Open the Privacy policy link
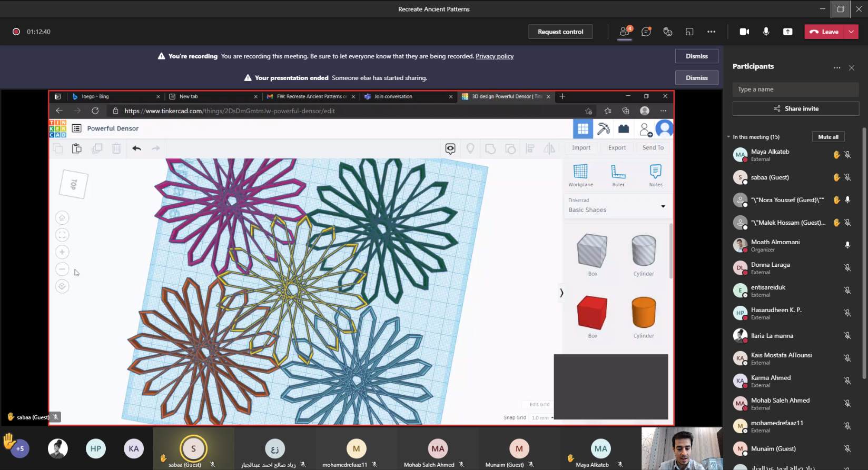The width and height of the screenshot is (868, 470). tap(495, 56)
